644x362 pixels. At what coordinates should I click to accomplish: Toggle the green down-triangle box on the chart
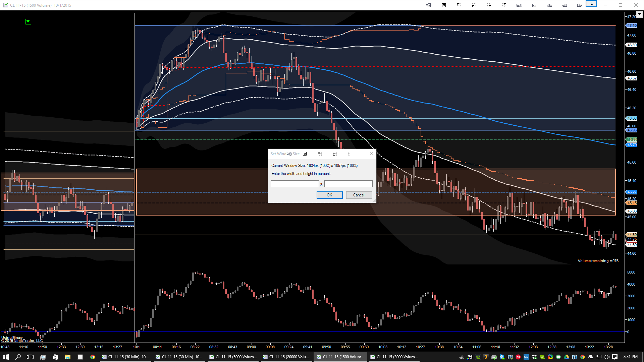point(28,21)
